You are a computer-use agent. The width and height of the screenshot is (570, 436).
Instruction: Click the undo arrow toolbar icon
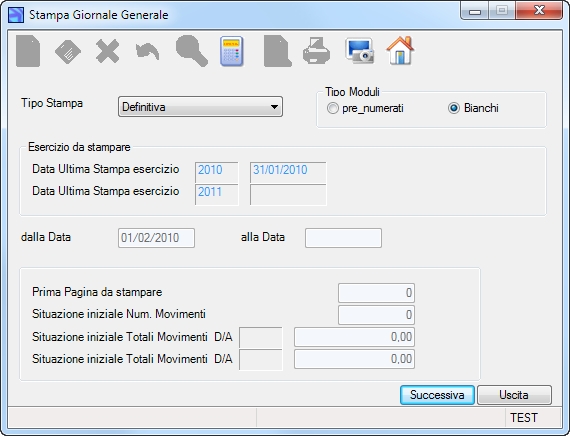pyautogui.click(x=148, y=52)
